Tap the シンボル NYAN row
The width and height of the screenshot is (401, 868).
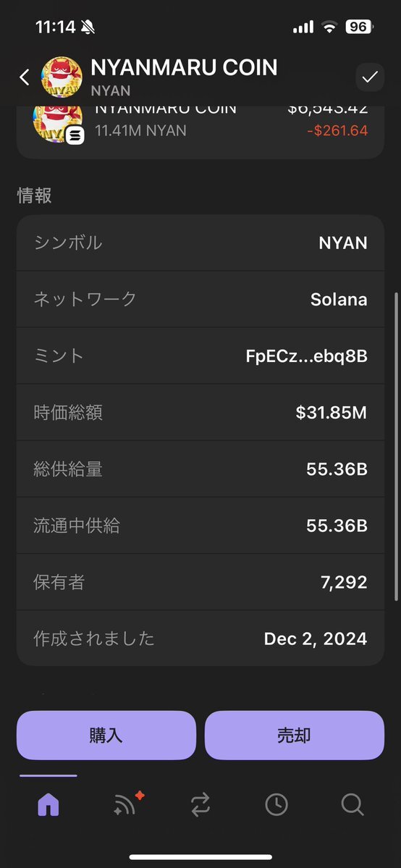coord(200,243)
